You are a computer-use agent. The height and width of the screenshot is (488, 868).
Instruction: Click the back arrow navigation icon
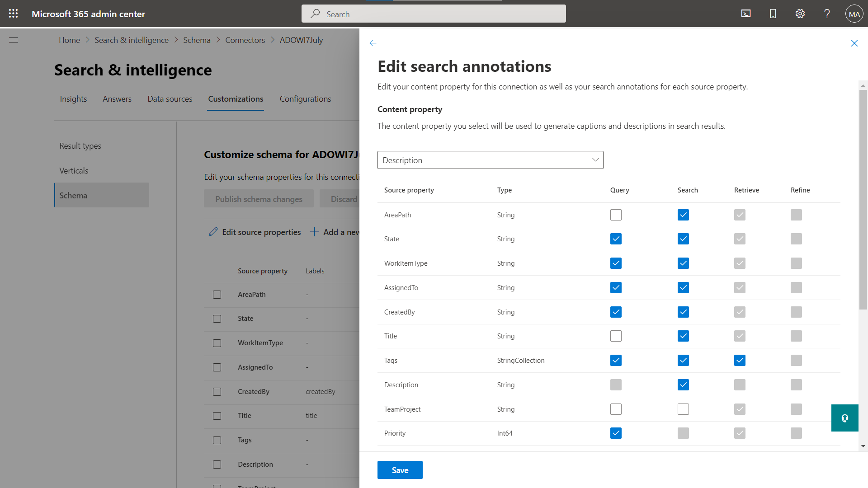[x=373, y=42]
